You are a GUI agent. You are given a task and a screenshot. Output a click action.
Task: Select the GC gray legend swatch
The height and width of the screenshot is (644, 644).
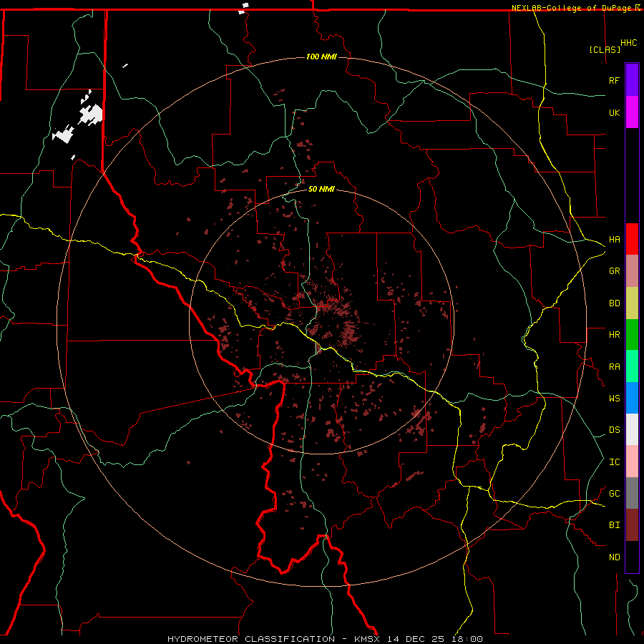tap(632, 493)
